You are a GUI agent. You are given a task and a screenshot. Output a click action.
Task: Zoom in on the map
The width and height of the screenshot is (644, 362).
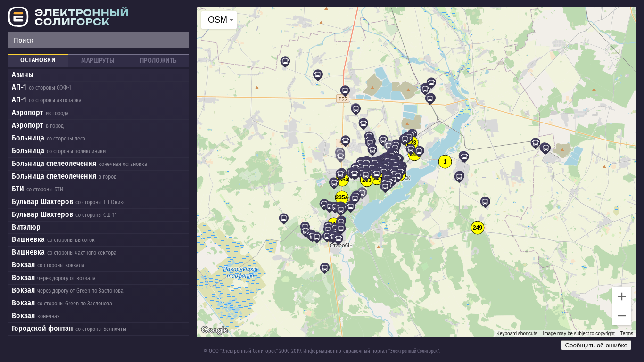pyautogui.click(x=621, y=296)
